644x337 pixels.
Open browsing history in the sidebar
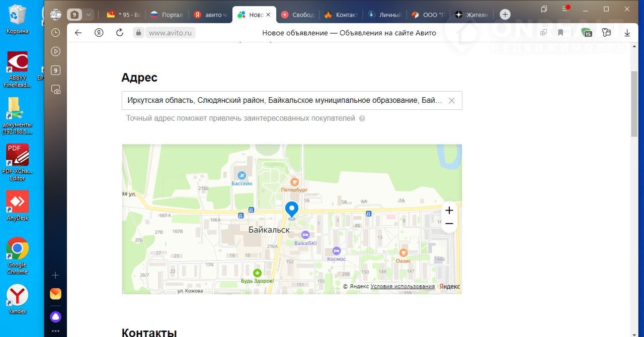[x=56, y=33]
